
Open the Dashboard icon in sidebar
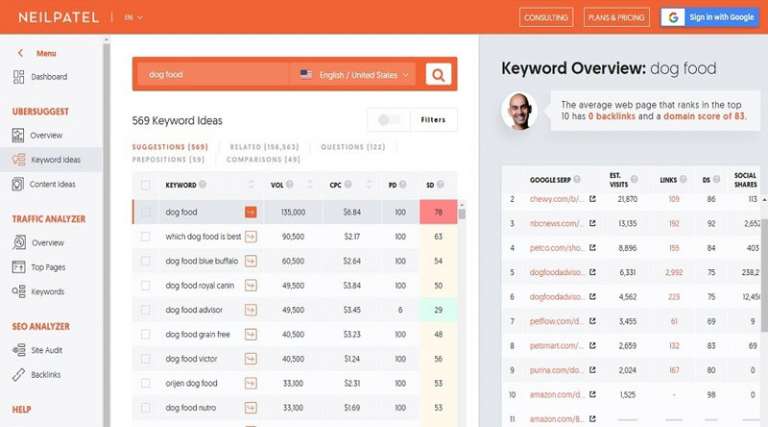[x=18, y=77]
